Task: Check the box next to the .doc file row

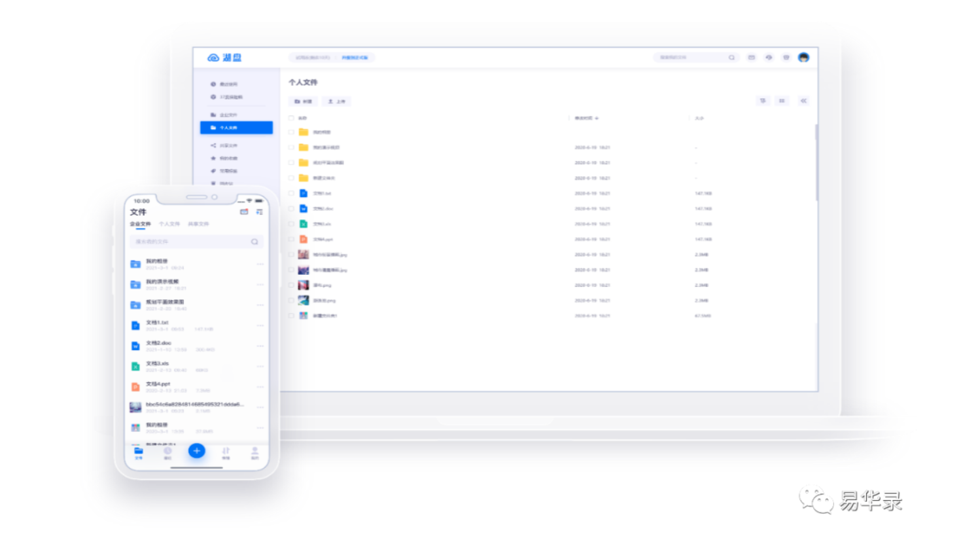Action: 291,209
